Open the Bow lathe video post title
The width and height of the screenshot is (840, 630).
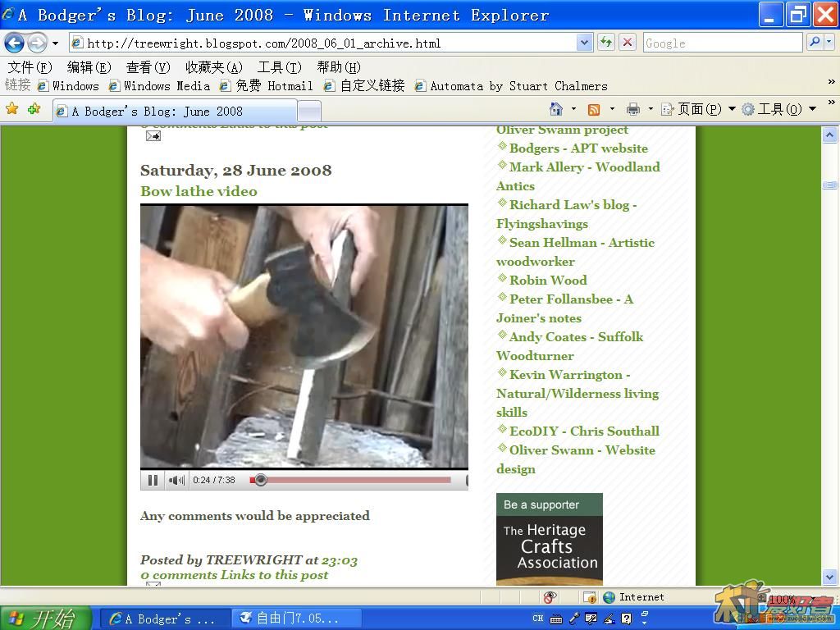[x=199, y=191]
